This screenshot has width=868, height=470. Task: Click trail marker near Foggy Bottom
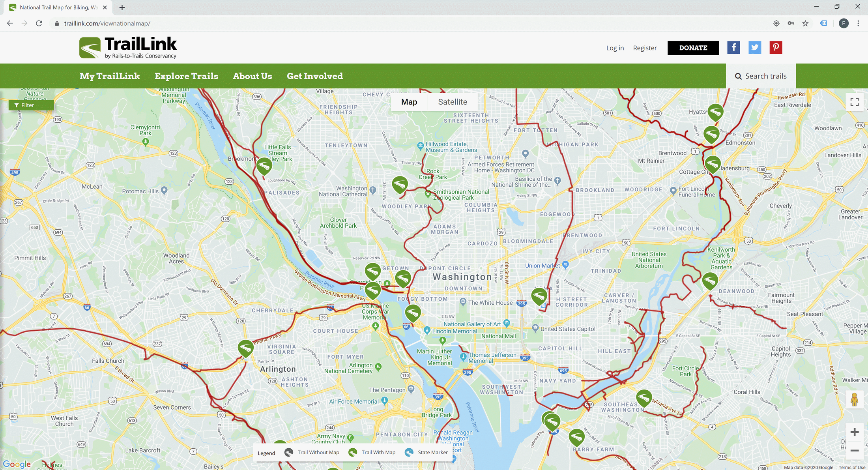click(413, 313)
